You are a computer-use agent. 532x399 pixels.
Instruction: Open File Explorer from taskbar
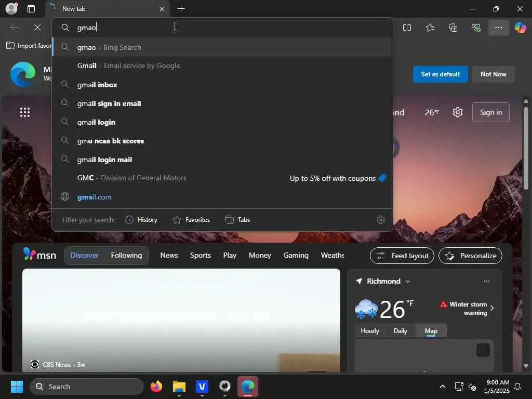tap(179, 387)
